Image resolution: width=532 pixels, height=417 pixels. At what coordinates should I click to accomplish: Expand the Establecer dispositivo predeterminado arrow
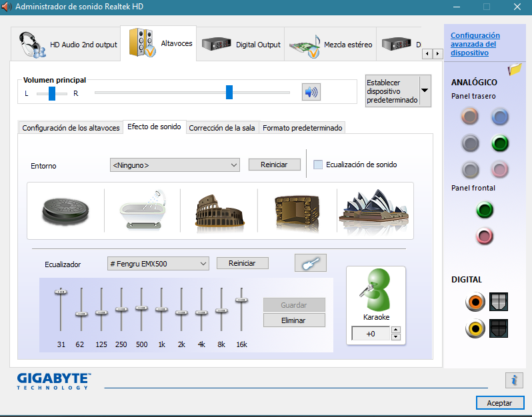[425, 91]
